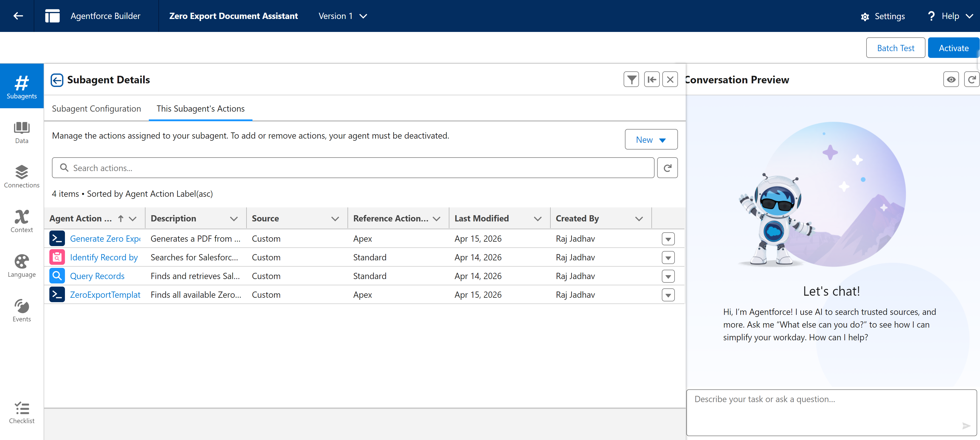Image resolution: width=980 pixels, height=440 pixels.
Task: Switch to the Subagent Configuration tab
Action: (x=96, y=109)
